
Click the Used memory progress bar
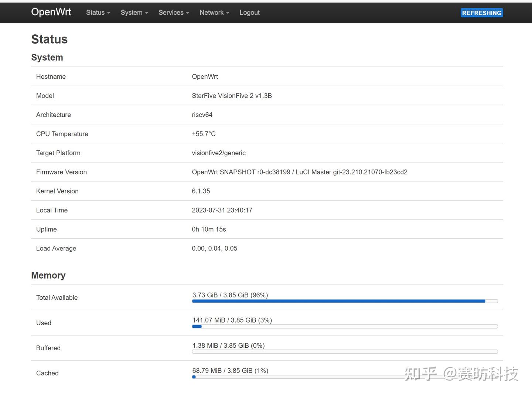[x=345, y=326]
